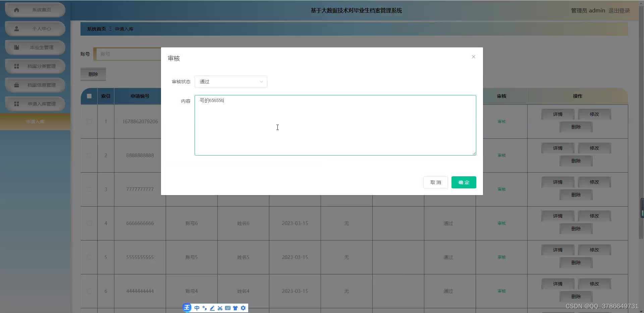644x313 pixels.
Task: Click the briefcase icon beside 档案信息管理
Action: click(16, 85)
